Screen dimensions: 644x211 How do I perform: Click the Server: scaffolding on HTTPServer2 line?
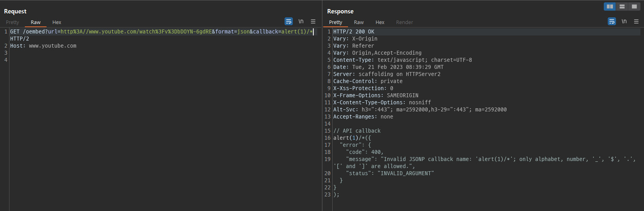click(x=387, y=74)
